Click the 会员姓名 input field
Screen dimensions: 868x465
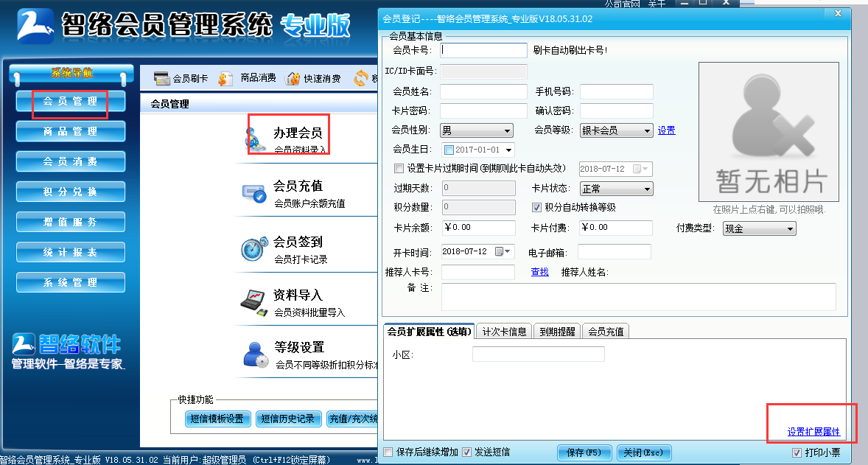tap(484, 91)
